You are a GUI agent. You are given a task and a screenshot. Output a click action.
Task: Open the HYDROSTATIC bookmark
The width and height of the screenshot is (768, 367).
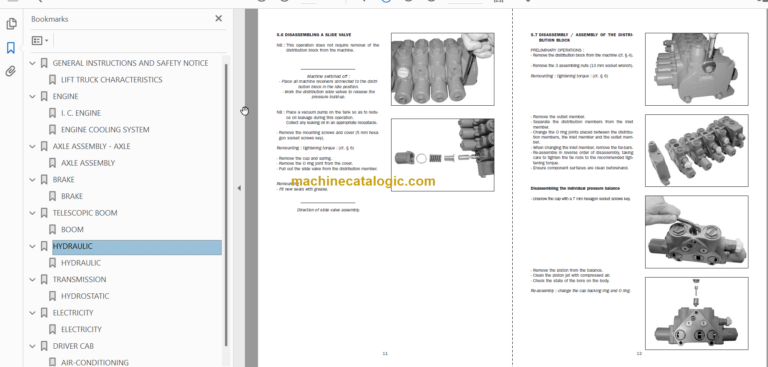coord(85,296)
